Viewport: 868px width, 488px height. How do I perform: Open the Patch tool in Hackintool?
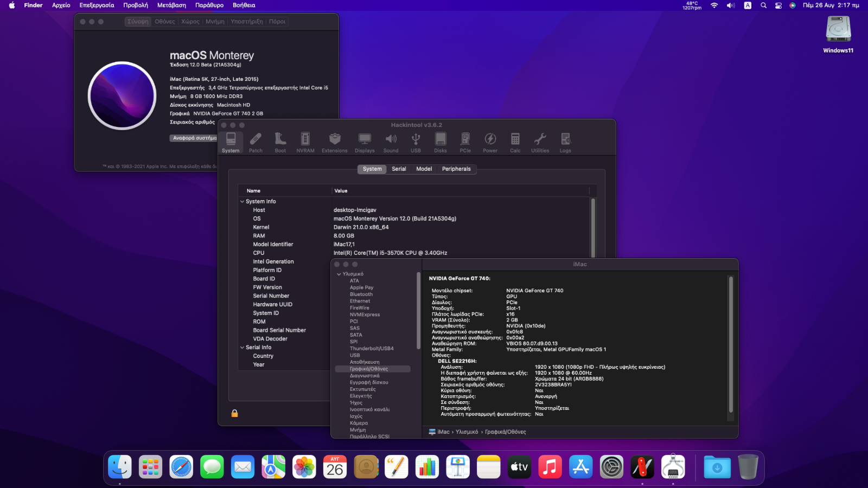pos(256,143)
